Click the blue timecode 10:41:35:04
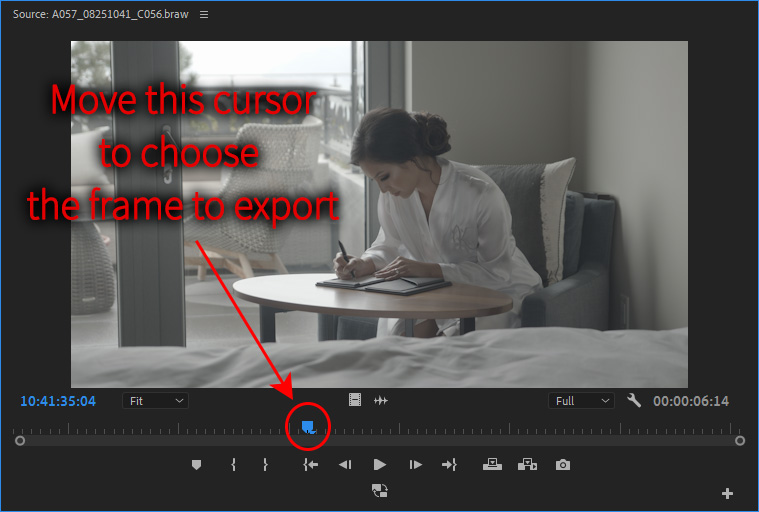 click(58, 401)
